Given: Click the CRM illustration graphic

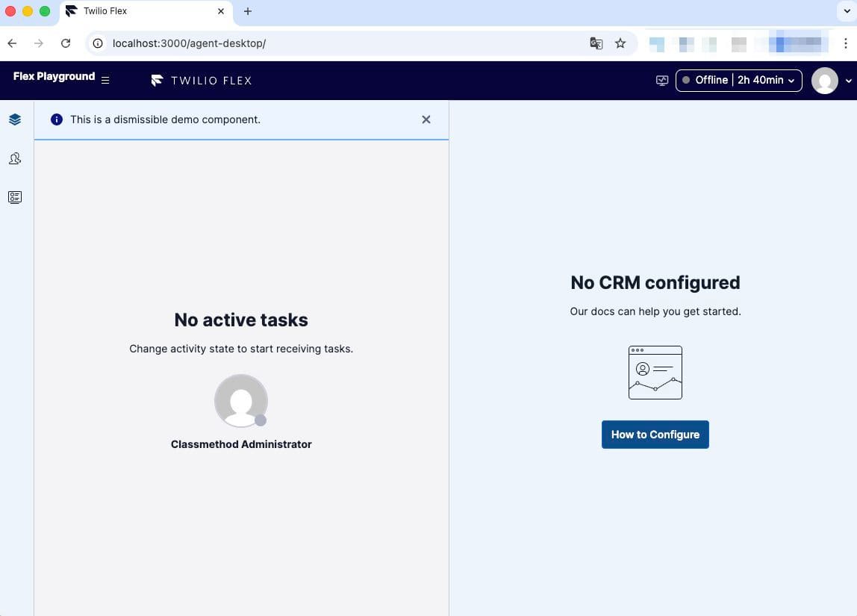Looking at the screenshot, I should [x=655, y=373].
